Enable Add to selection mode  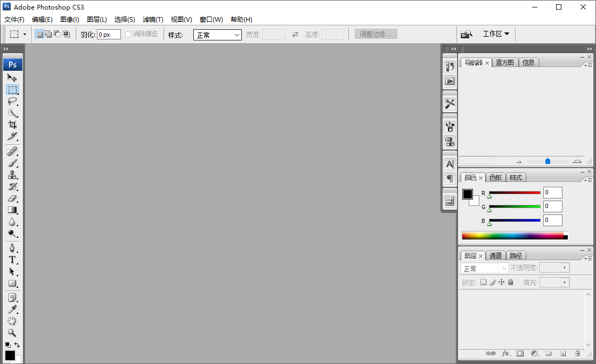[48, 34]
